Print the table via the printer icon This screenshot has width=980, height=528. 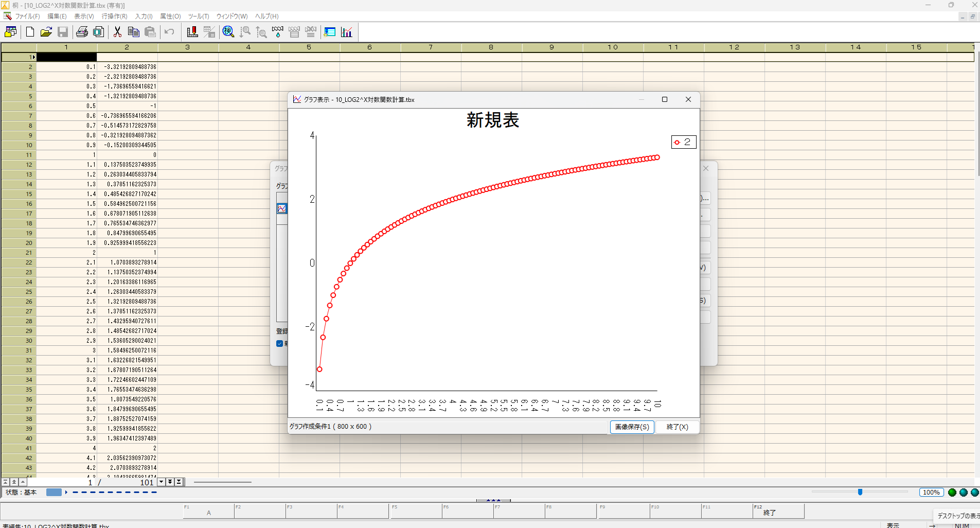click(x=82, y=32)
